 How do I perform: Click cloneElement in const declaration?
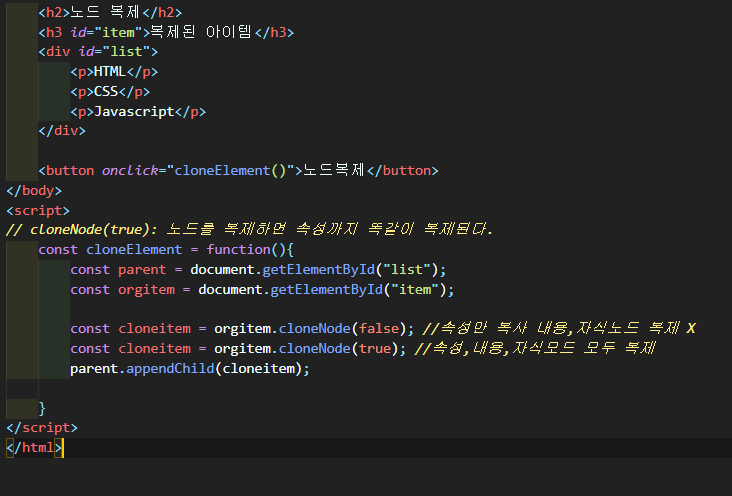(x=134, y=249)
